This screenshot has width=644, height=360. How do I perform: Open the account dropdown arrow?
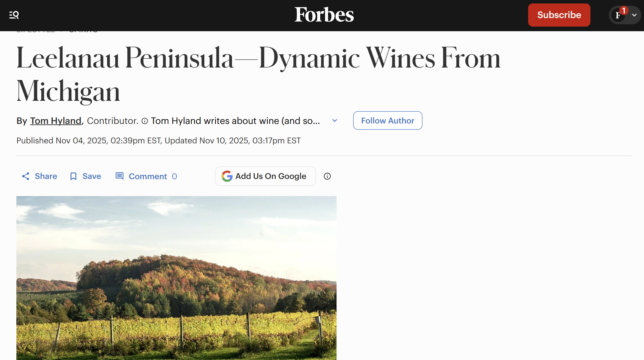pos(635,15)
